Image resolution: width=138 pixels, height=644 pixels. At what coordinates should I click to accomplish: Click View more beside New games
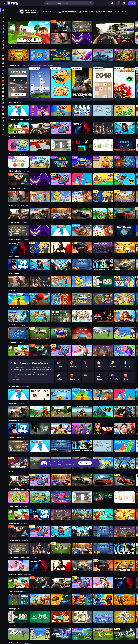22,154
